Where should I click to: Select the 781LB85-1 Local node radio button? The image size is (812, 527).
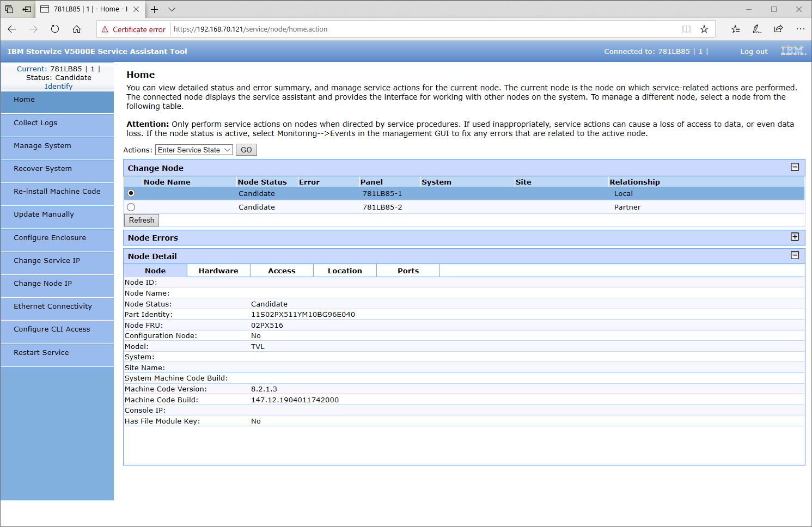[x=131, y=193]
